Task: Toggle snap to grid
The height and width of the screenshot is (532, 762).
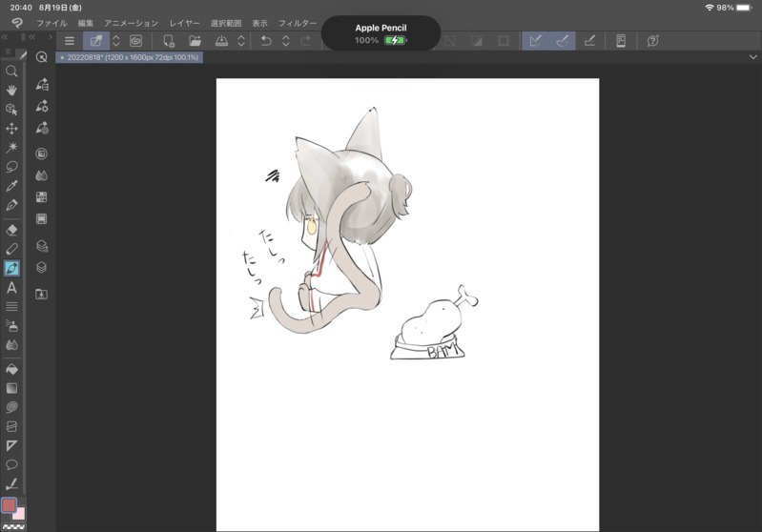Action: tap(589, 41)
